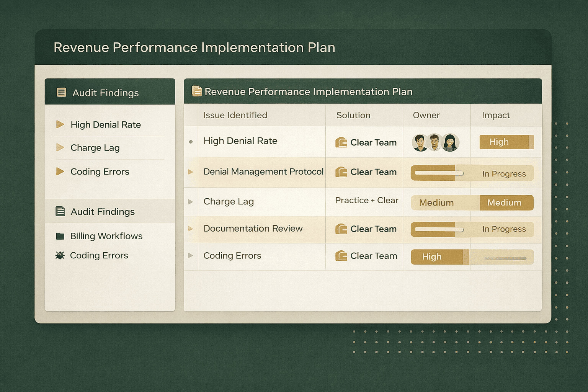Expand Coding Errors arrow in sidebar top list
This screenshot has height=392, width=588.
coord(60,171)
